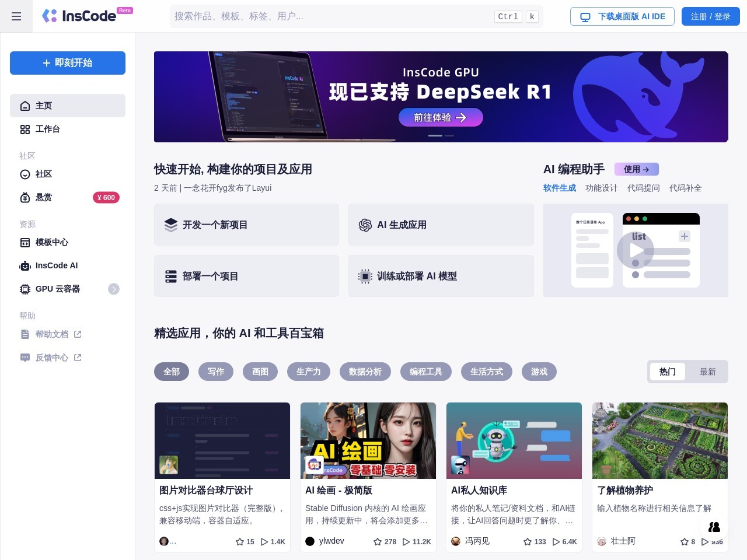Viewport: 747px width, 560px height.
Task: Click the 工作台 grid icon
Action: 25,129
